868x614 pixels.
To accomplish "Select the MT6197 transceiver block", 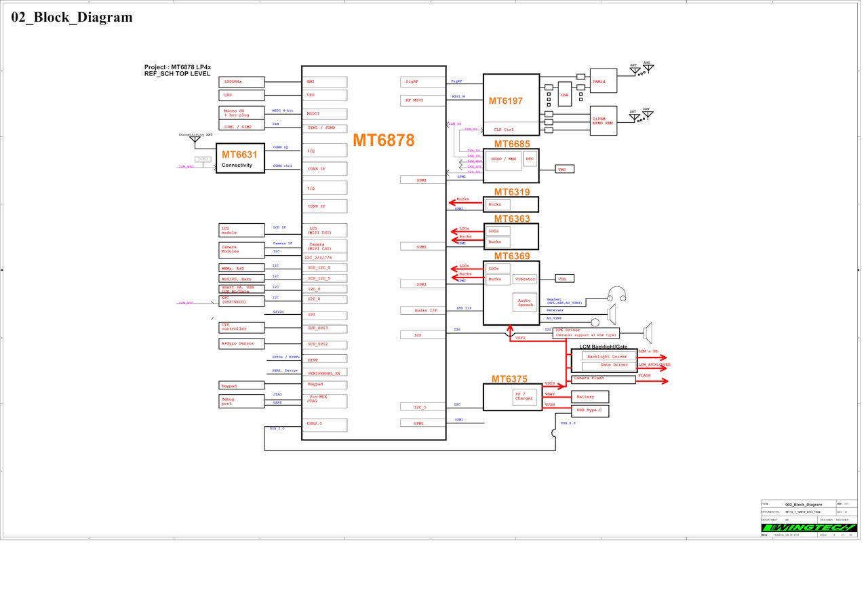I will pos(511,104).
